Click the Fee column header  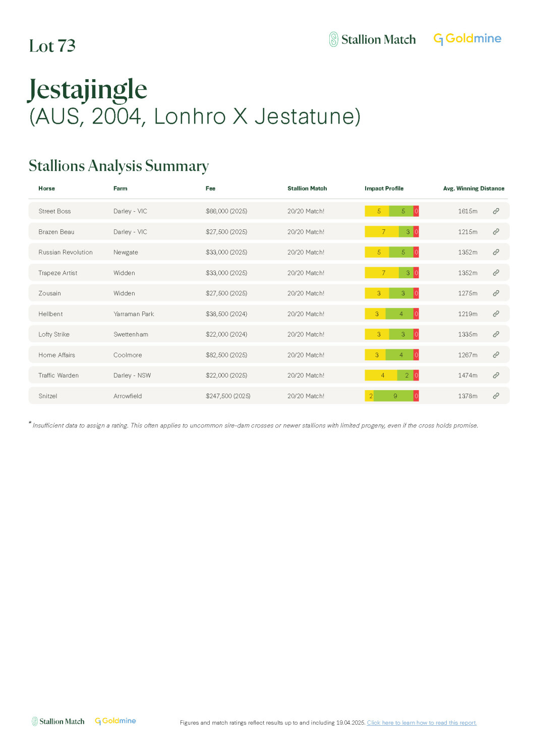coord(210,188)
